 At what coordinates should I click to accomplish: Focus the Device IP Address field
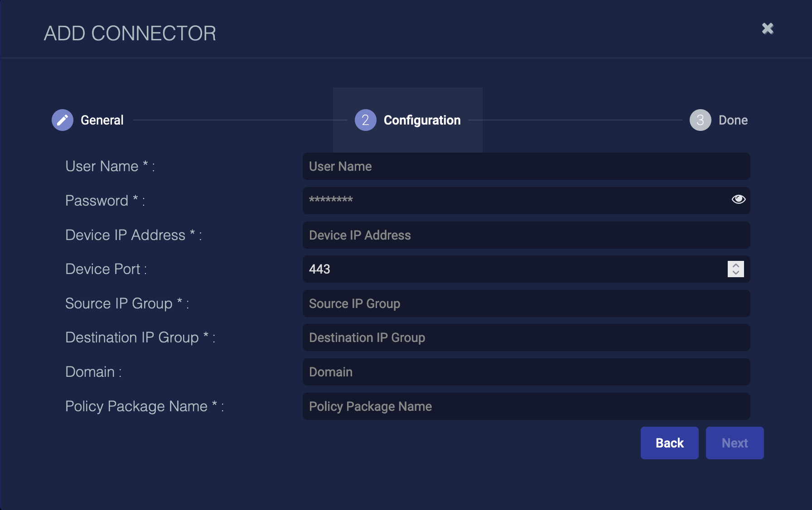526,235
